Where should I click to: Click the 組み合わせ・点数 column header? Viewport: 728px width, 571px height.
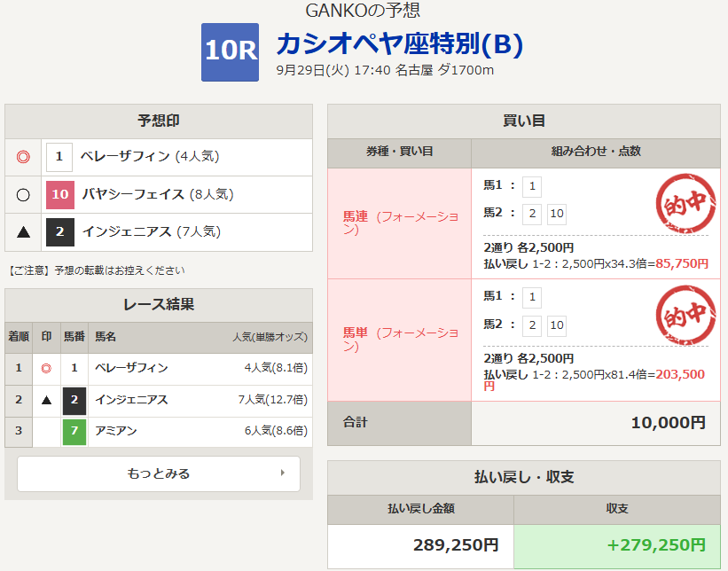click(x=596, y=152)
